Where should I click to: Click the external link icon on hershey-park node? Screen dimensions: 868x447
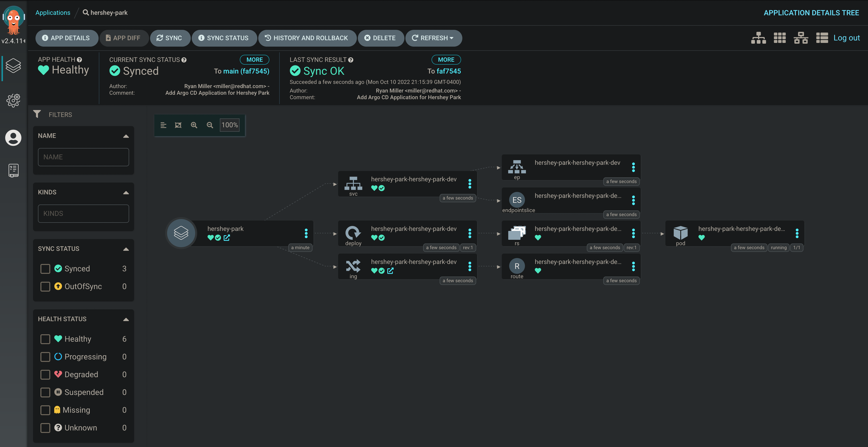pos(227,238)
